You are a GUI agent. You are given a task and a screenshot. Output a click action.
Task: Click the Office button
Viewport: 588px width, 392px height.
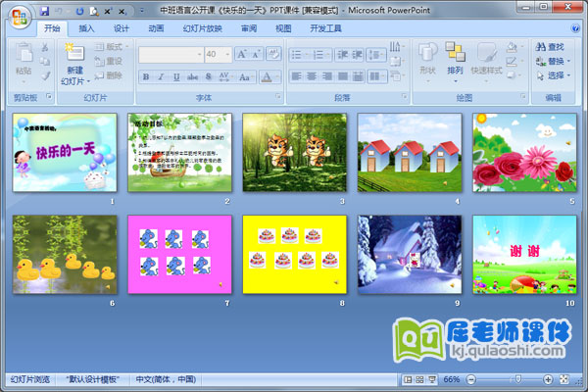tap(21, 15)
